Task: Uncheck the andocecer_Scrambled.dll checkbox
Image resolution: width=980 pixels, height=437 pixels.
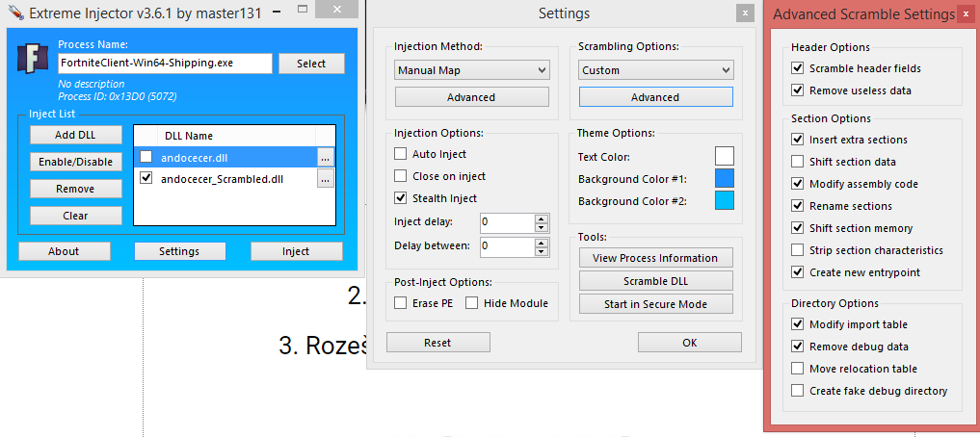Action: [x=146, y=178]
